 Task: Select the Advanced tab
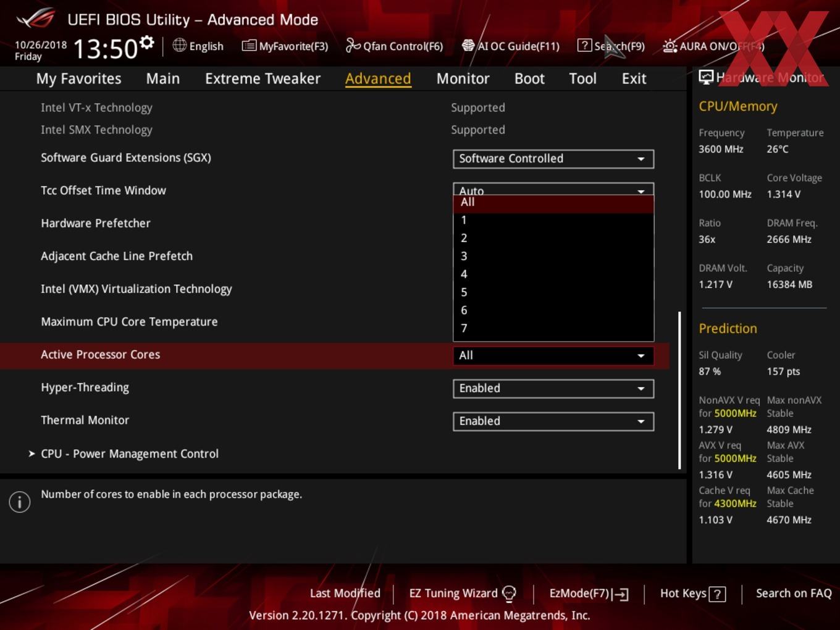coord(378,78)
